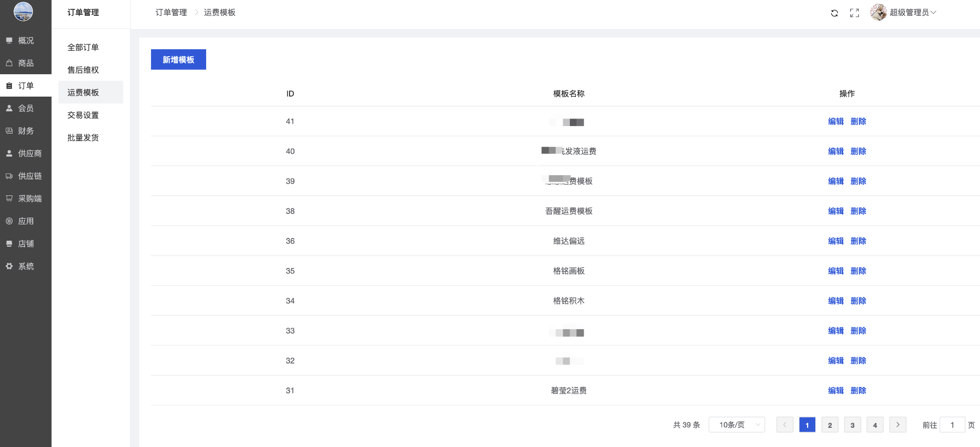Click 删除 for 格铭积木 row

coord(858,301)
